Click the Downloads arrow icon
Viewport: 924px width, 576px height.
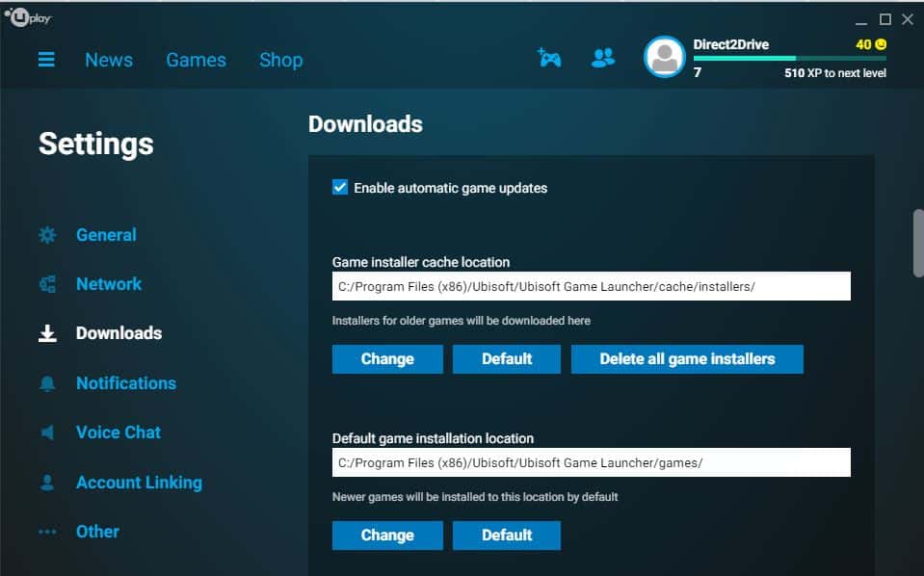point(47,333)
